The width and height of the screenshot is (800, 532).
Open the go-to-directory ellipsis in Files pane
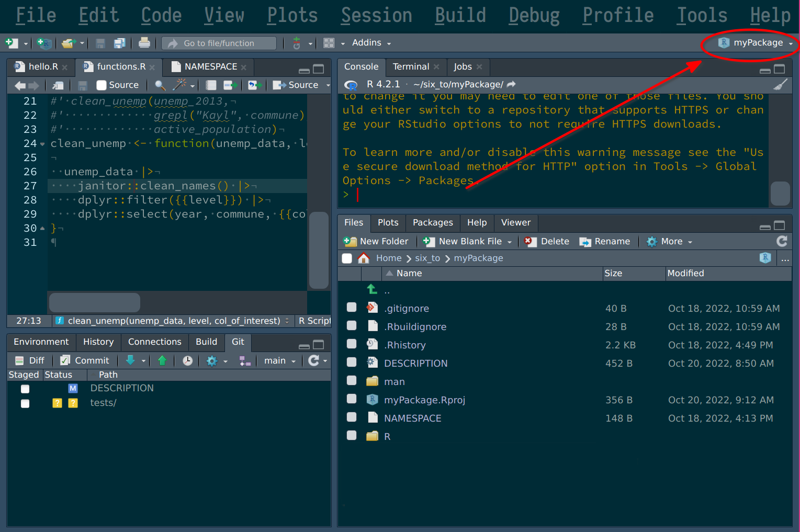(x=785, y=258)
